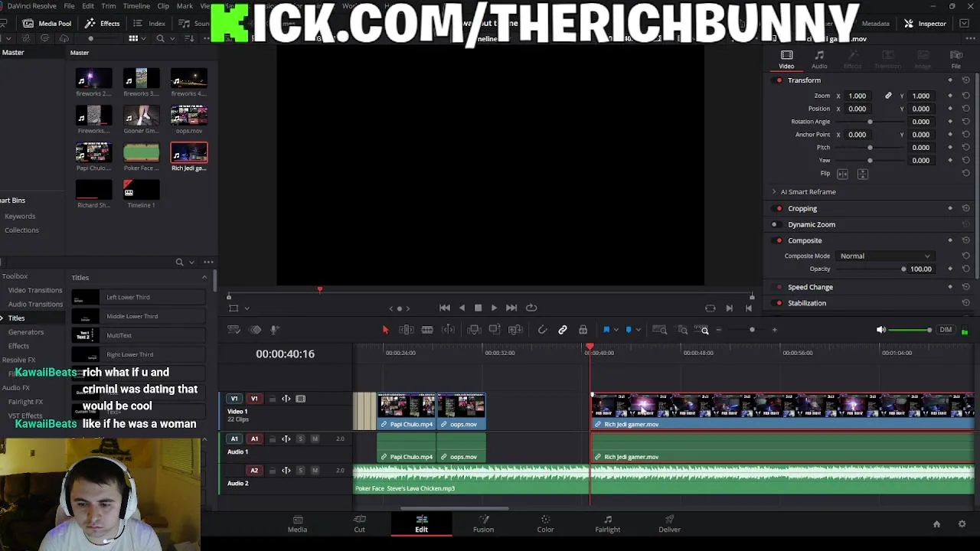This screenshot has width=980, height=551.
Task: Open the marker color dropdown arrow
Action: (639, 330)
